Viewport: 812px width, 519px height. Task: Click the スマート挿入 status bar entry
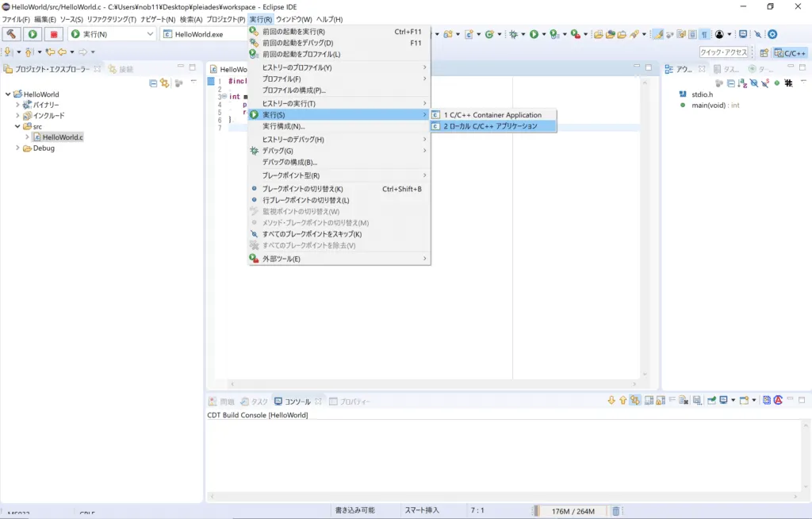tap(422, 510)
